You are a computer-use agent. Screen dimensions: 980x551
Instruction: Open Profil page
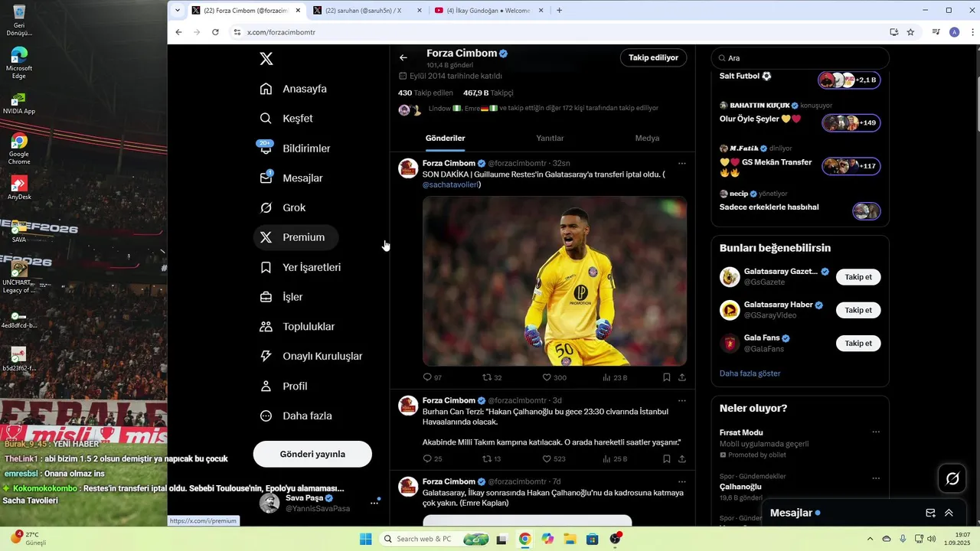tap(284, 386)
